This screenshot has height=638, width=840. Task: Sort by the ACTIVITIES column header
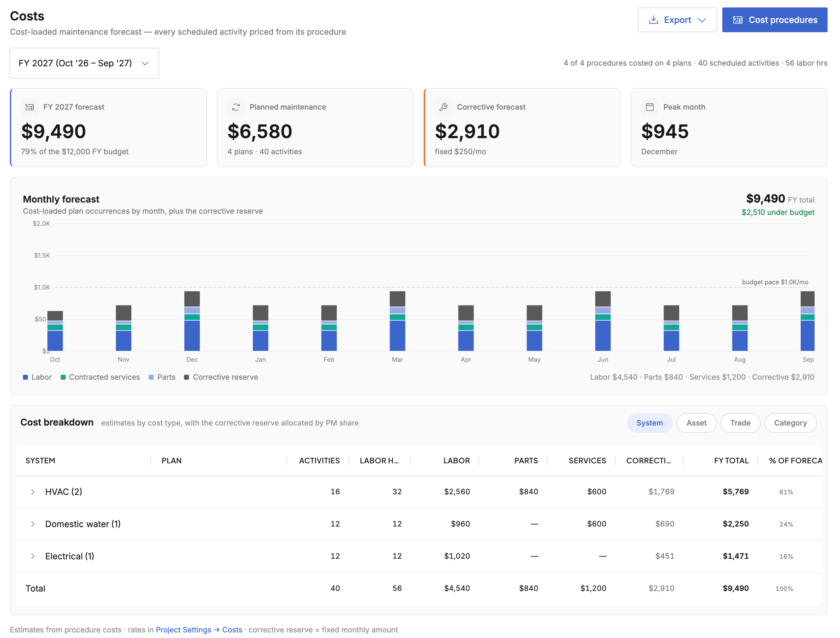point(319,461)
